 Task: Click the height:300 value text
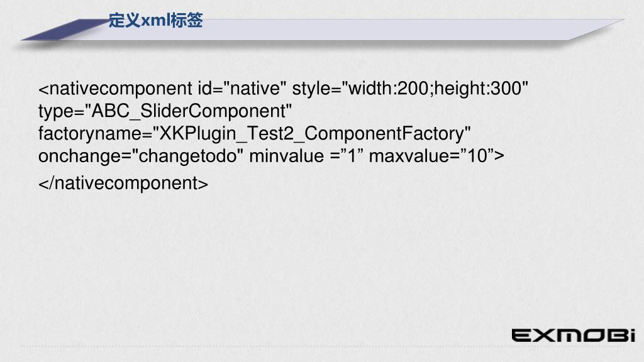click(x=478, y=89)
